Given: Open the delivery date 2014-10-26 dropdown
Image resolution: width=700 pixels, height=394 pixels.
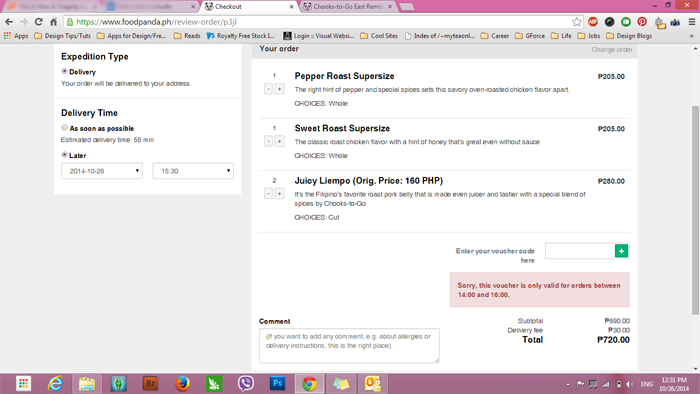Looking at the screenshot, I should point(102,171).
